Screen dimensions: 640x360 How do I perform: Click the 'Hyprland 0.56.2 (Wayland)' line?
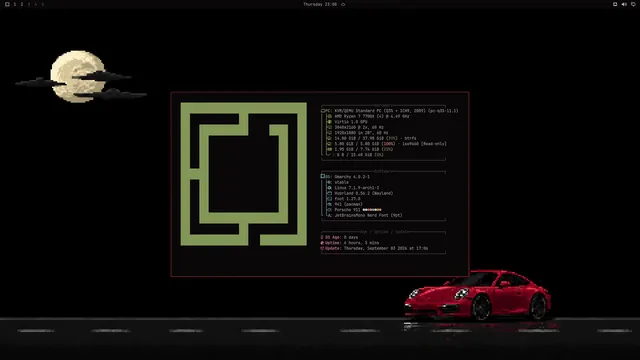coord(363,193)
